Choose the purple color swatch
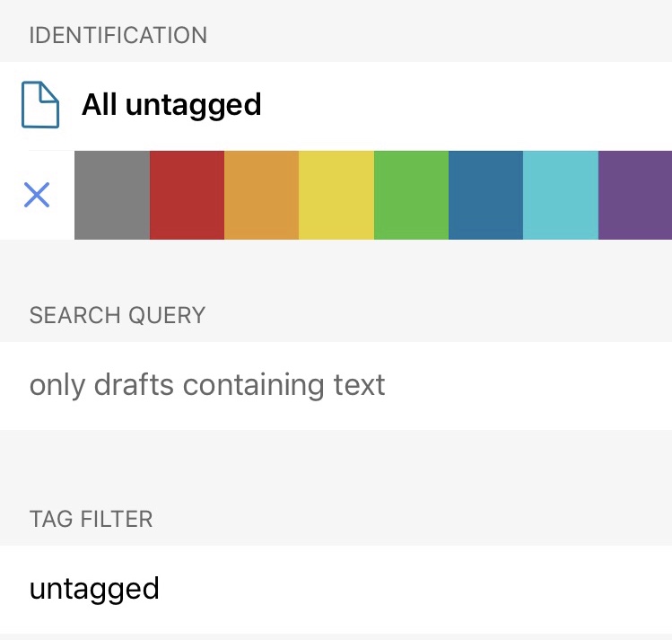 (634, 195)
